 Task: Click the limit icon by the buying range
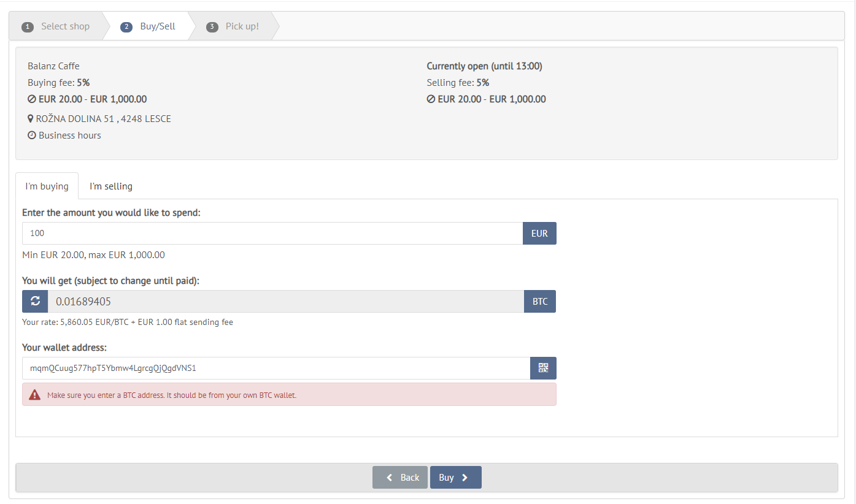pos(32,99)
